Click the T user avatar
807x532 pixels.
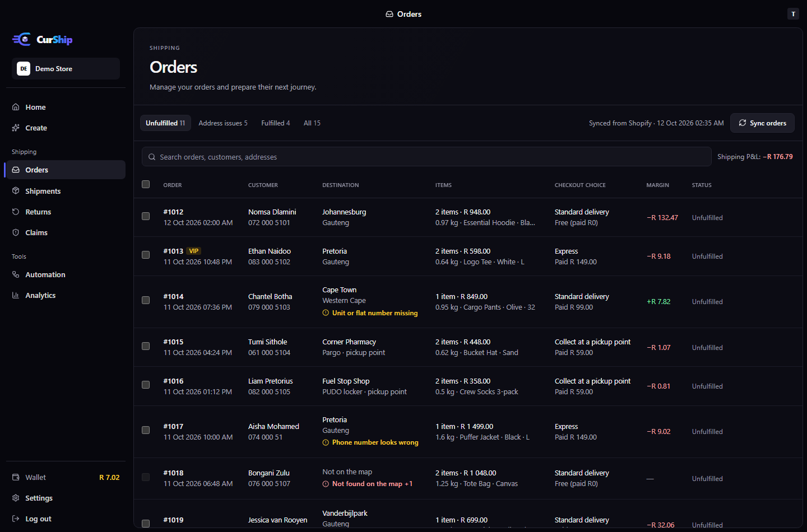[793, 14]
